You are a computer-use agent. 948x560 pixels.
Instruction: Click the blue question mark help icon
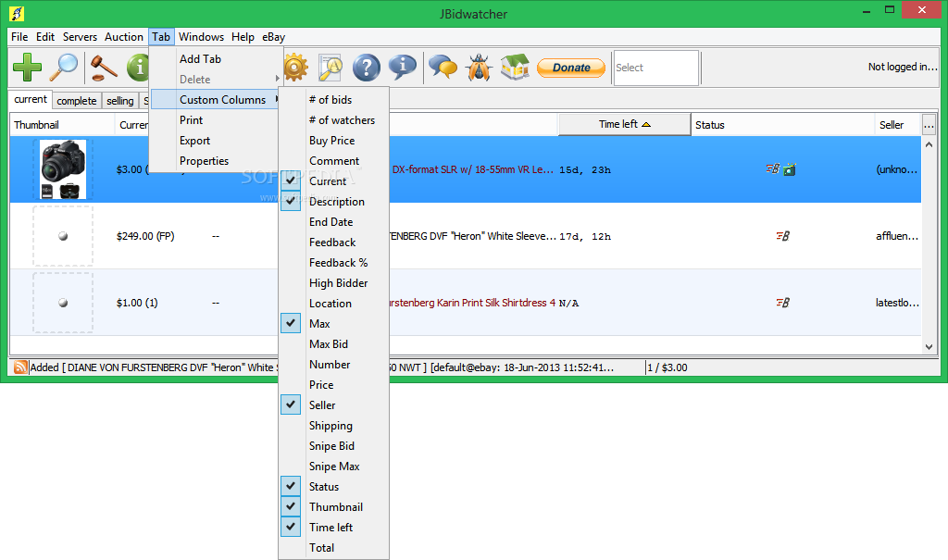pyautogui.click(x=367, y=68)
